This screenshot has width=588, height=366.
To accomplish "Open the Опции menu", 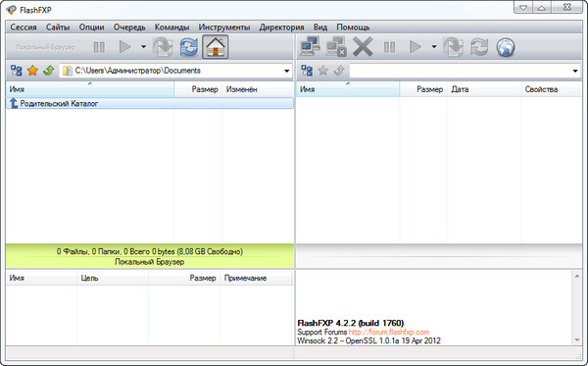I will (91, 27).
